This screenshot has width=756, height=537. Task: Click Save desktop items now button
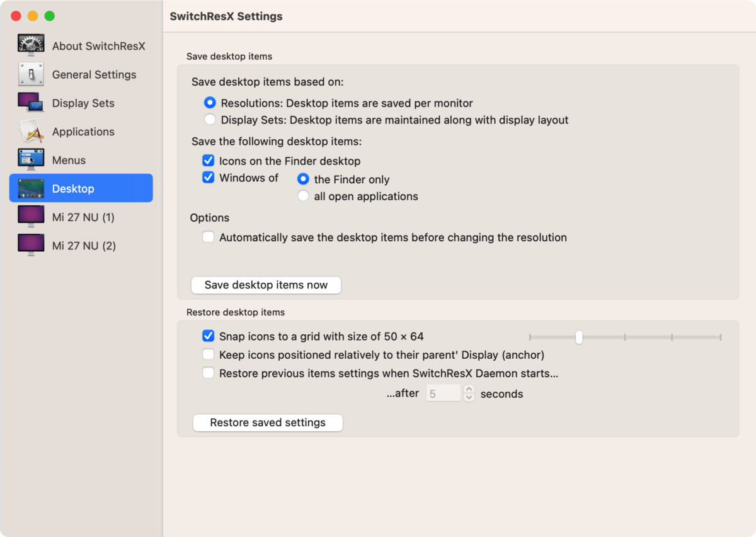(266, 285)
